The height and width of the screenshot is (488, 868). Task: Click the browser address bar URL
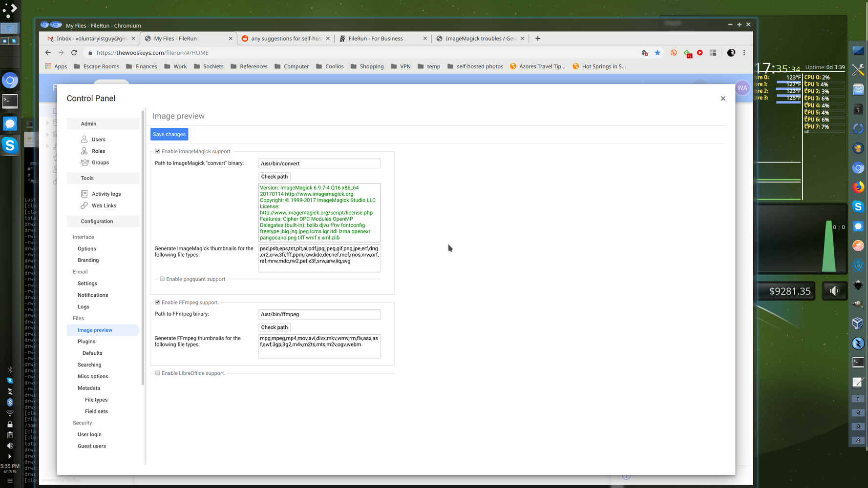point(152,53)
